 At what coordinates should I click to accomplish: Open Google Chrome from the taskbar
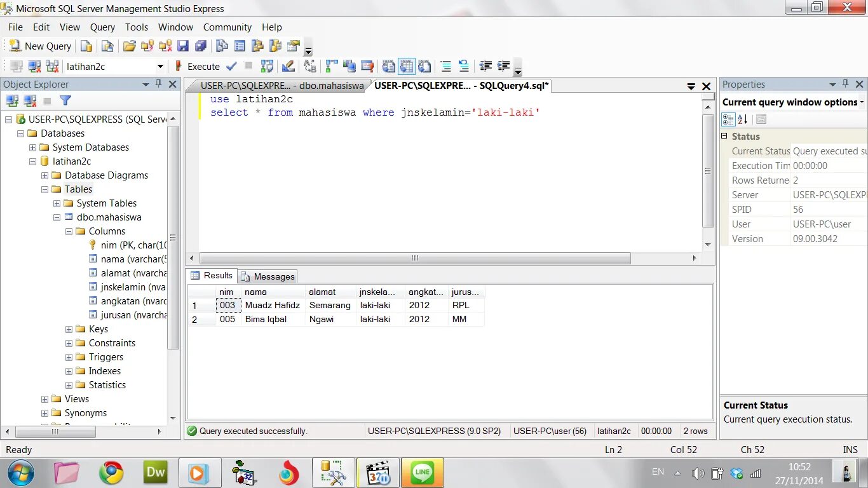point(111,473)
